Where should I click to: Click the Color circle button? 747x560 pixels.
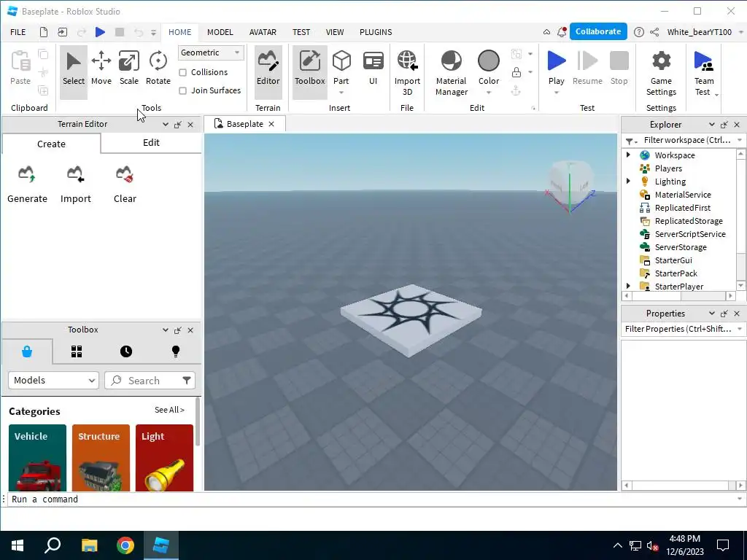(489, 61)
